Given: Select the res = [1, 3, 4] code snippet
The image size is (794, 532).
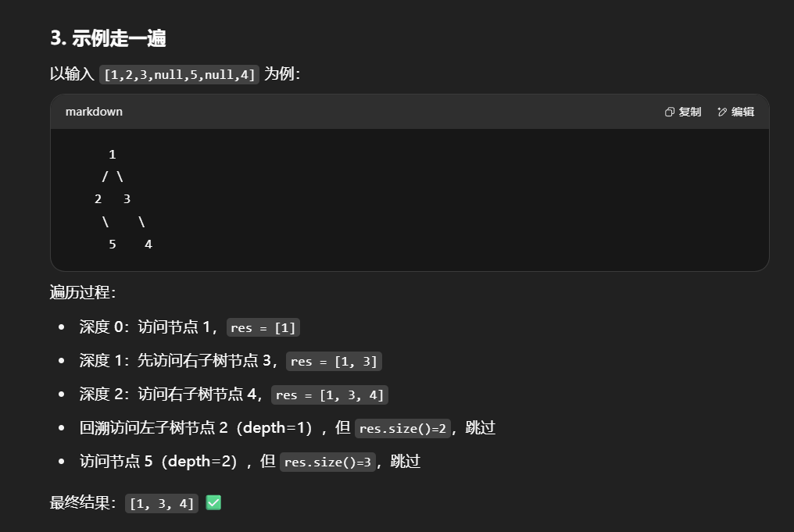Looking at the screenshot, I should [330, 395].
